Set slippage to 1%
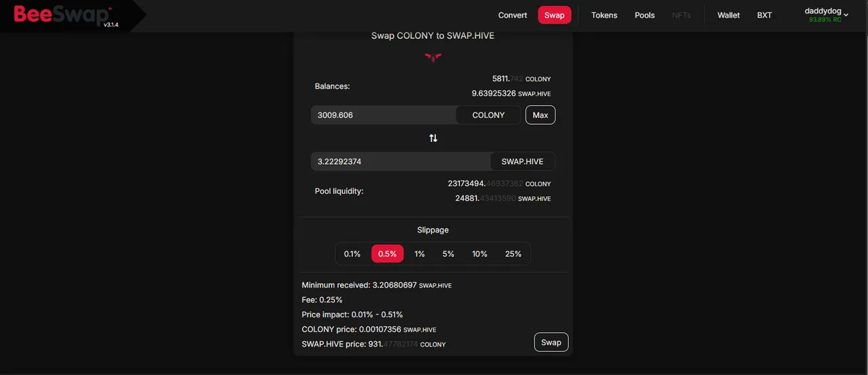 420,254
